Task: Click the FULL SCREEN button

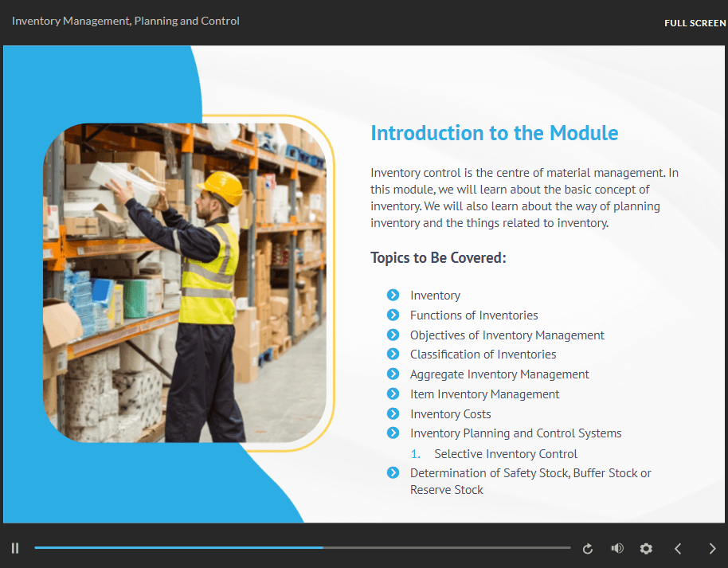Action: (x=695, y=23)
